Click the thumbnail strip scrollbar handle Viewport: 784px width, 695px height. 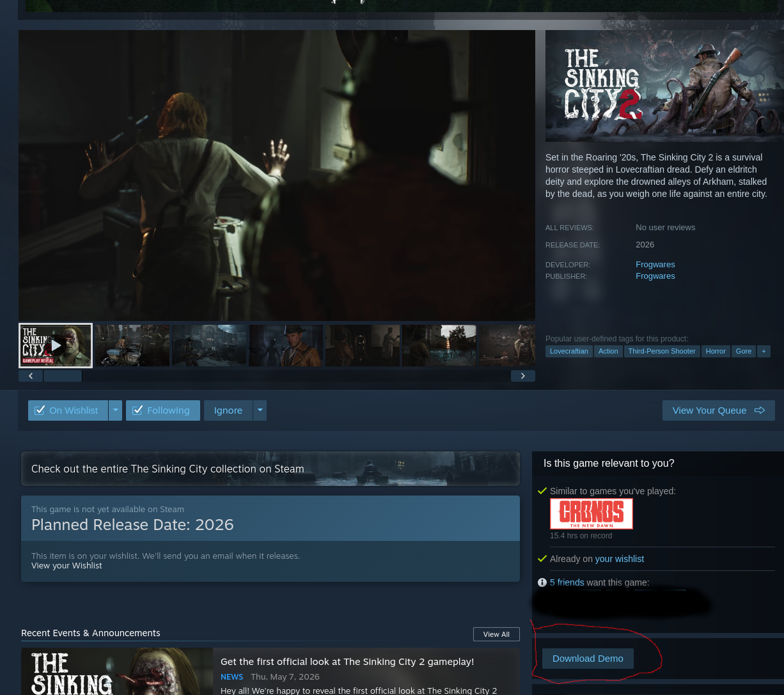pos(63,376)
